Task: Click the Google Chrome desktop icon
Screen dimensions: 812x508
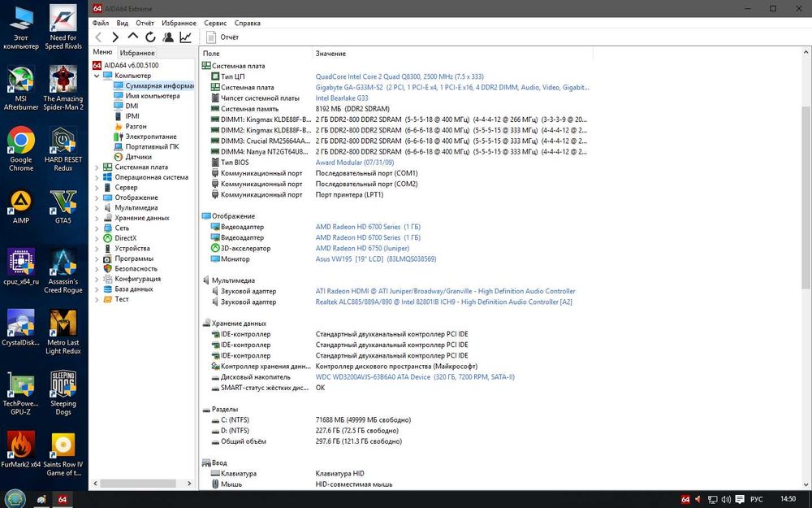Action: (21, 148)
